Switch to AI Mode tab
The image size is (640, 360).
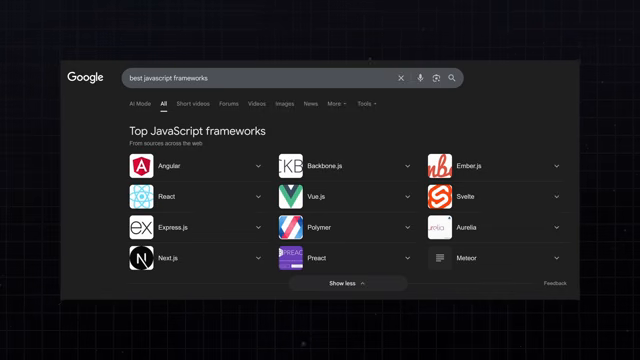(140, 104)
